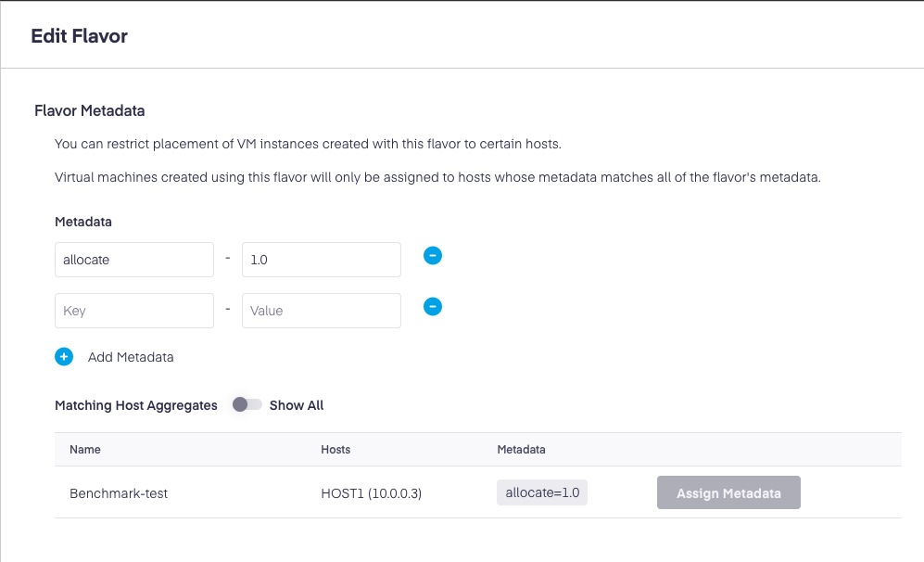This screenshot has width=924, height=562.
Task: Sort by the Name column header
Action: tap(85, 450)
